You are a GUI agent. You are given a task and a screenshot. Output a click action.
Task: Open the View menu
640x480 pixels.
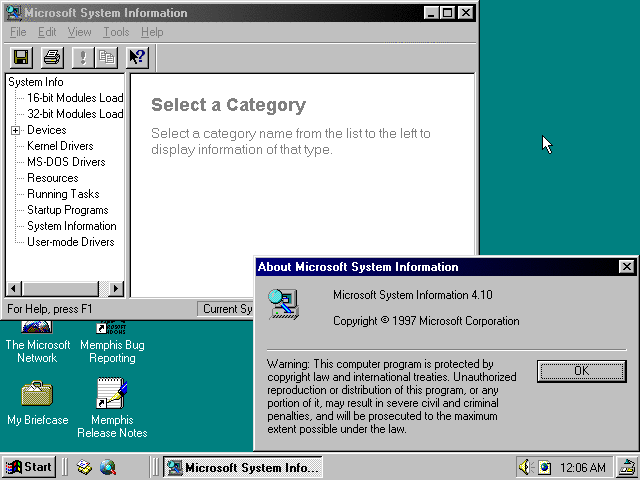(x=79, y=32)
